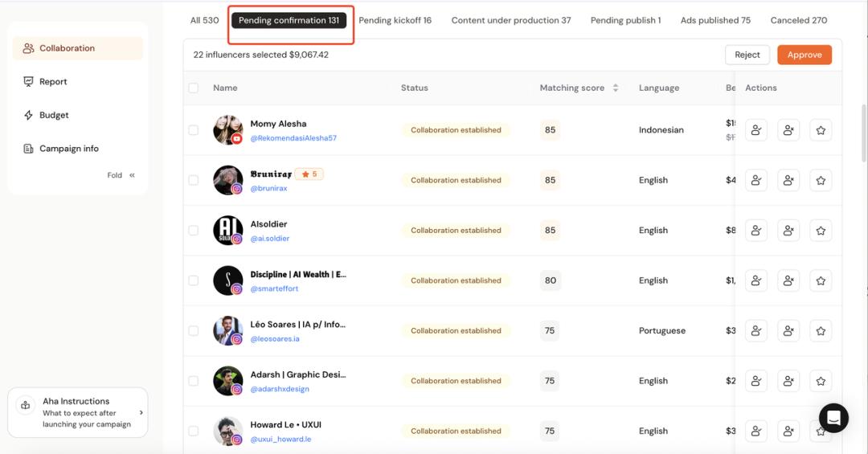Select the Howard Le • UXUI row checkbox
The width and height of the screenshot is (868, 454).
click(x=193, y=431)
